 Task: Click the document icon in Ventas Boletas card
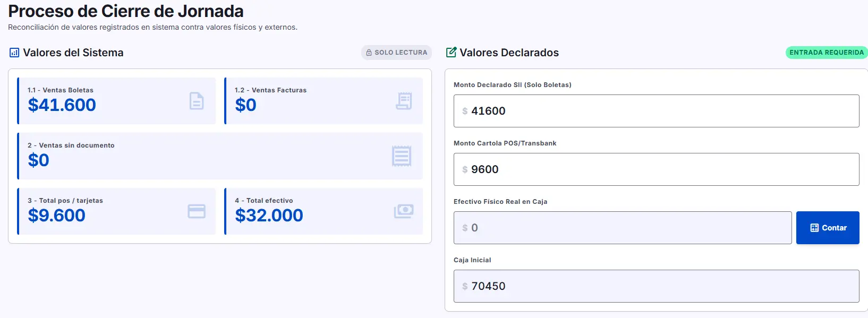(197, 101)
